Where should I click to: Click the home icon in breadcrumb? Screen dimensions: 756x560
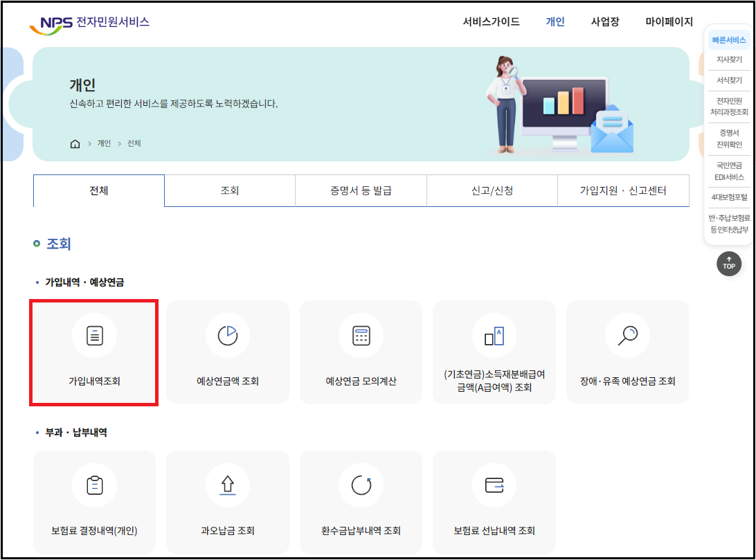(x=75, y=143)
